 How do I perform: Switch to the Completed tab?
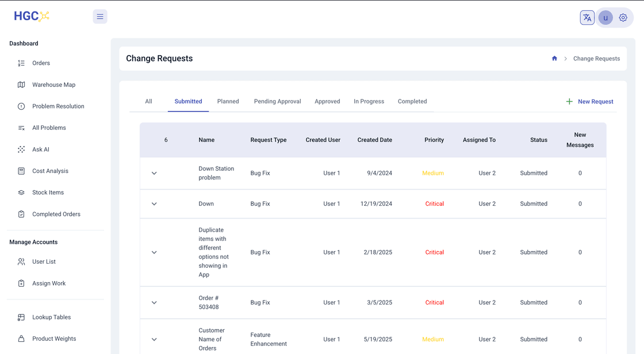tap(412, 102)
